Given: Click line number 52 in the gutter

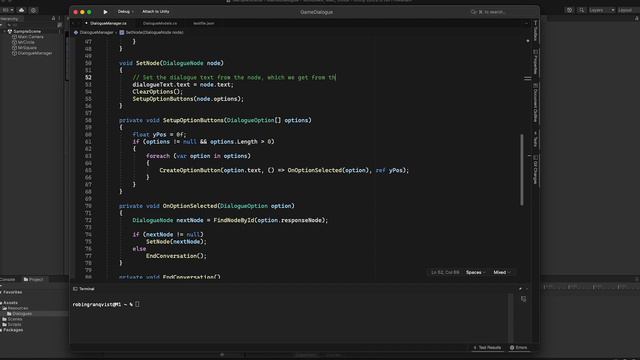Looking at the screenshot, I should coord(88,77).
